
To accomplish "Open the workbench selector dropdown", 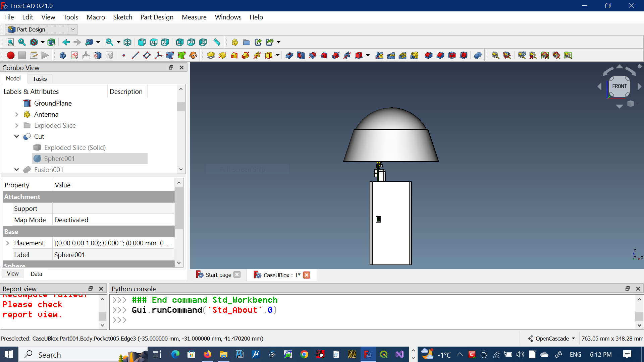I will tap(72, 29).
